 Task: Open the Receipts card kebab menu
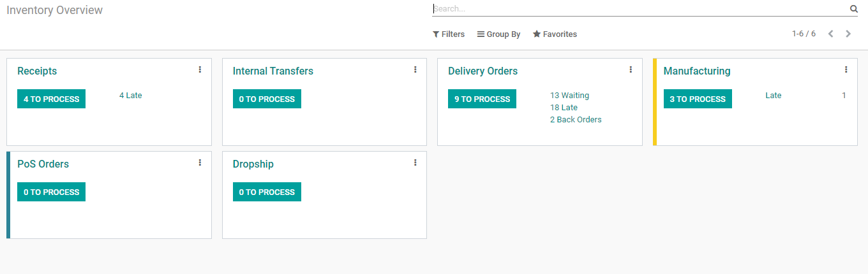coord(200,69)
